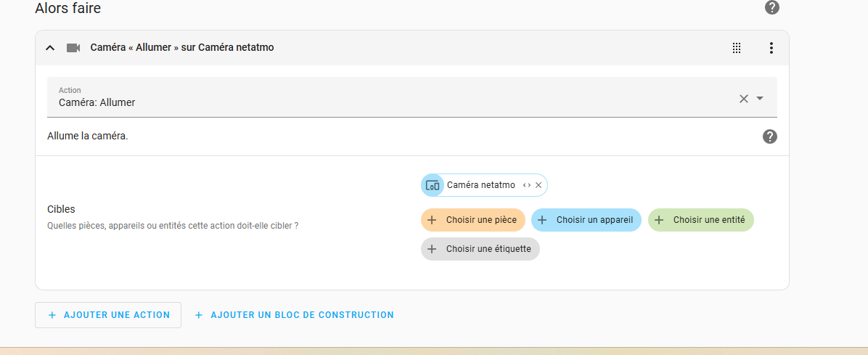This screenshot has height=355, width=868.
Task: Remove the Caméra netatmo target chip
Action: coord(539,185)
